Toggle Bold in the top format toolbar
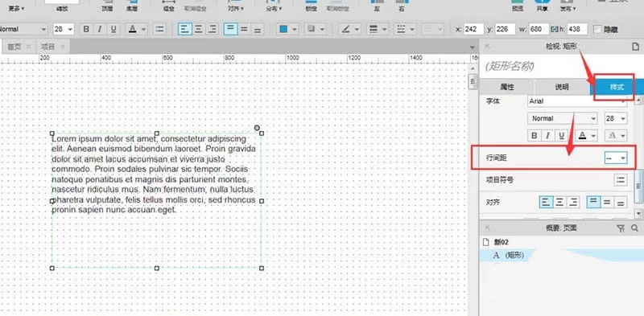This screenshot has width=644, height=316. tap(86, 29)
